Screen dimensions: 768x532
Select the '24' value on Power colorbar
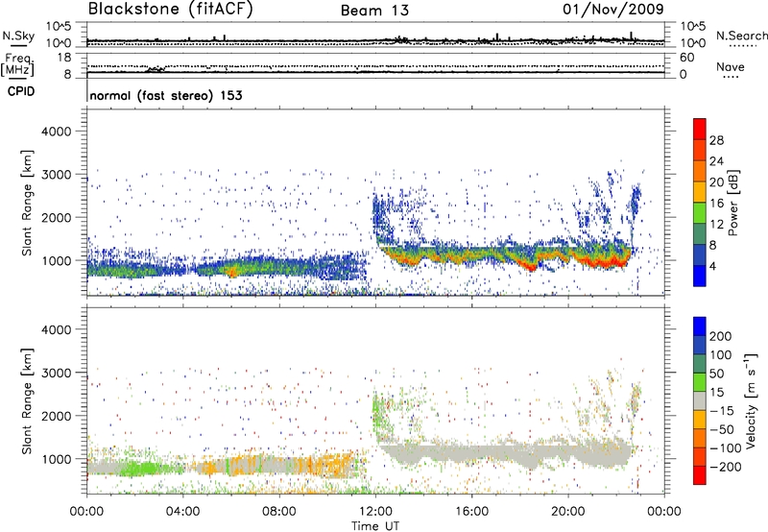click(716, 161)
